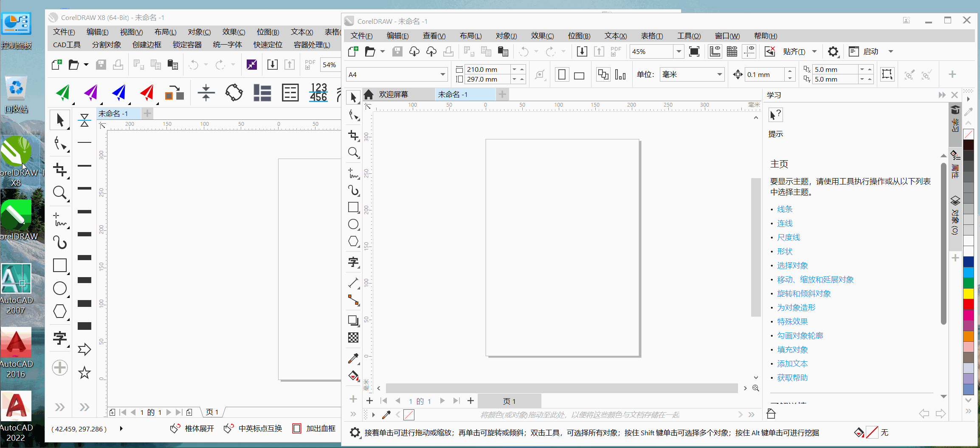Screen dimensions: 980x448
Task: Expand the 贴齐 snap-to dropdown
Action: [x=814, y=51]
